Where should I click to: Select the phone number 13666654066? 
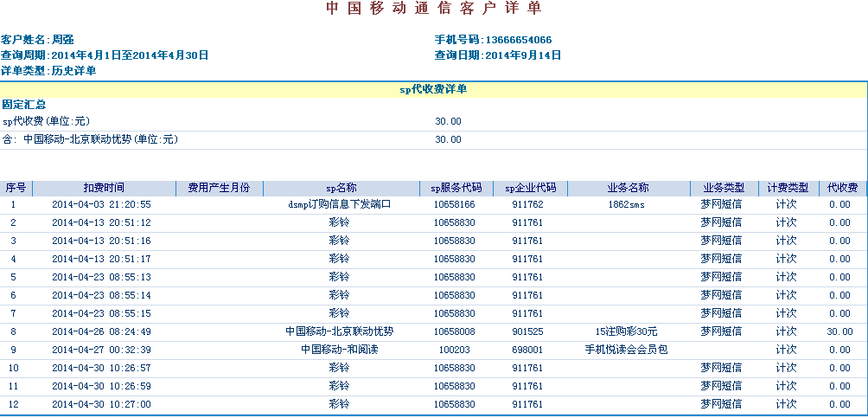pyautogui.click(x=519, y=40)
